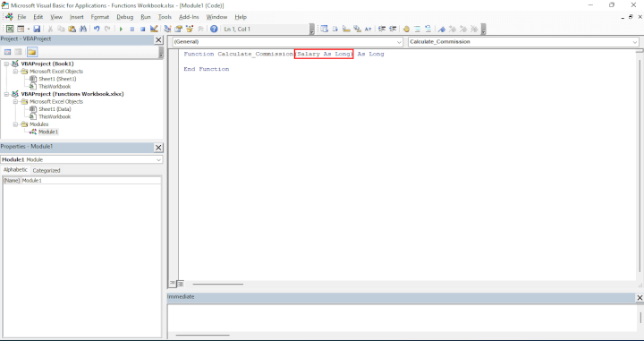644x341 pixels.
Task: Toggle Design Mode icon
Action: point(154,29)
